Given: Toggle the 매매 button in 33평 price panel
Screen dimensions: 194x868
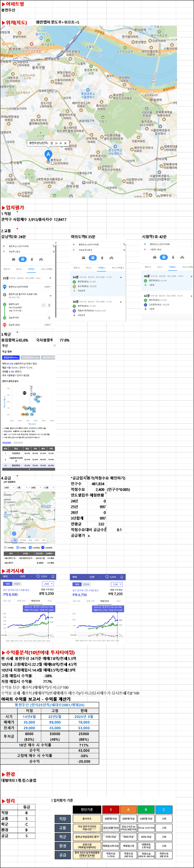Looking at the screenshot, I should [77, 584].
